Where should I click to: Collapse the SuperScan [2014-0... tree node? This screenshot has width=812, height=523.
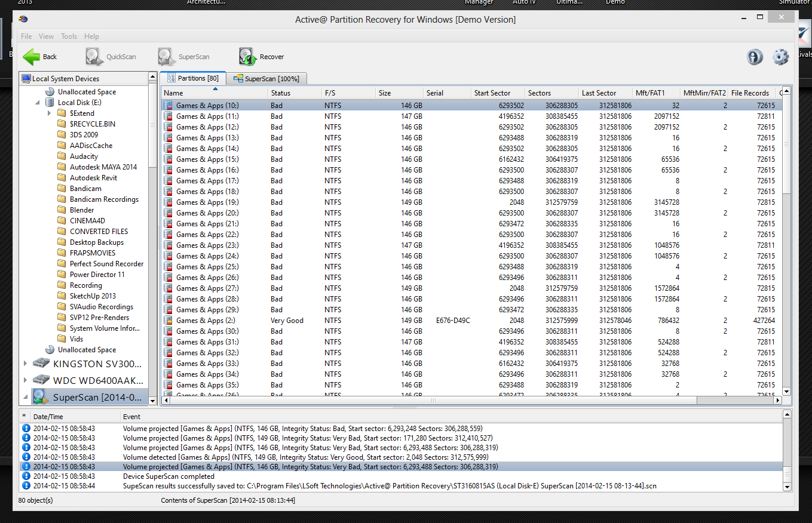pyautogui.click(x=25, y=397)
